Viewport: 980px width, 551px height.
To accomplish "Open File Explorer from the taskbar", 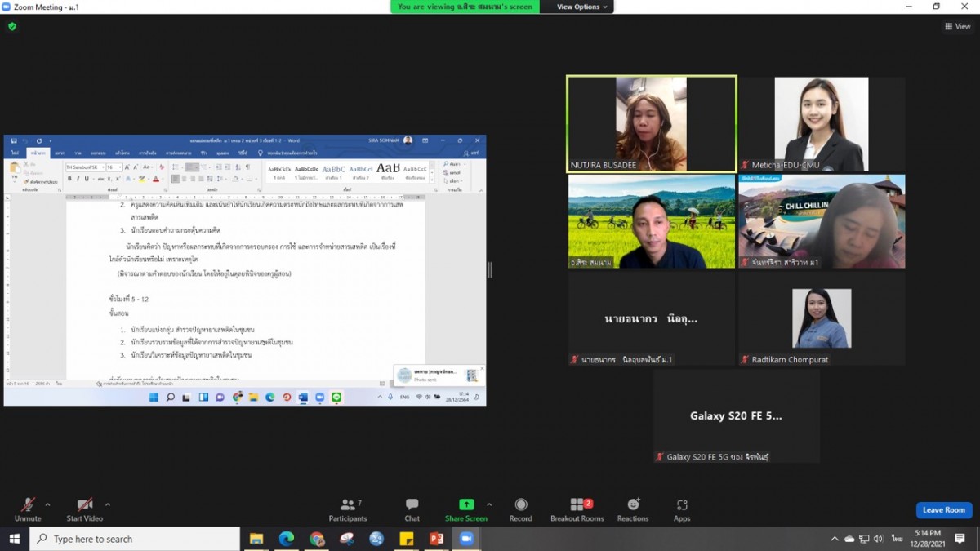I will coord(256,539).
